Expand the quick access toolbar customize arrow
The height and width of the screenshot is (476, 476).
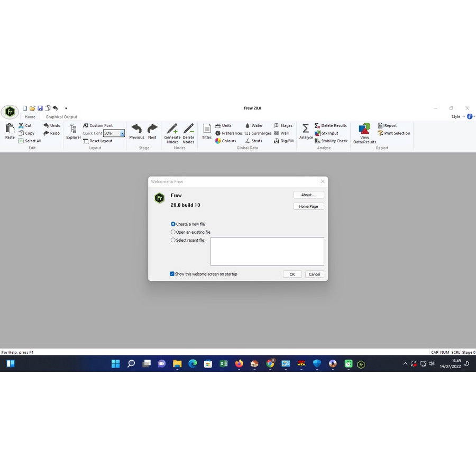[x=66, y=108]
